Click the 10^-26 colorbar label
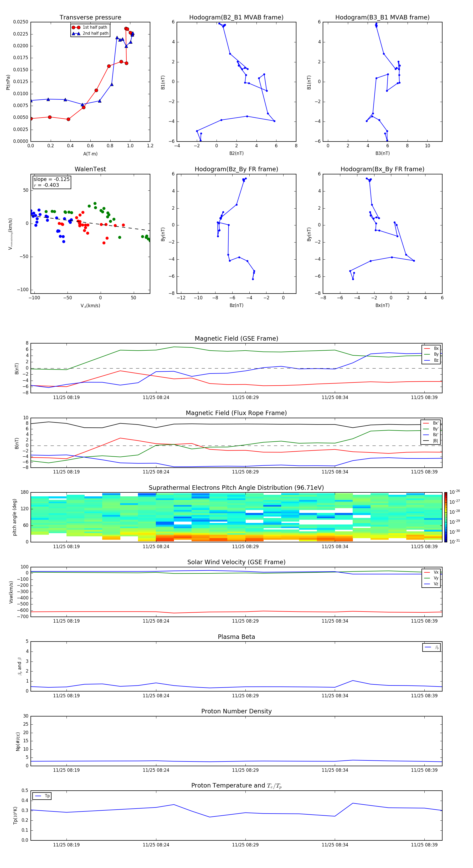The width and height of the screenshot is (473, 868). [455, 492]
